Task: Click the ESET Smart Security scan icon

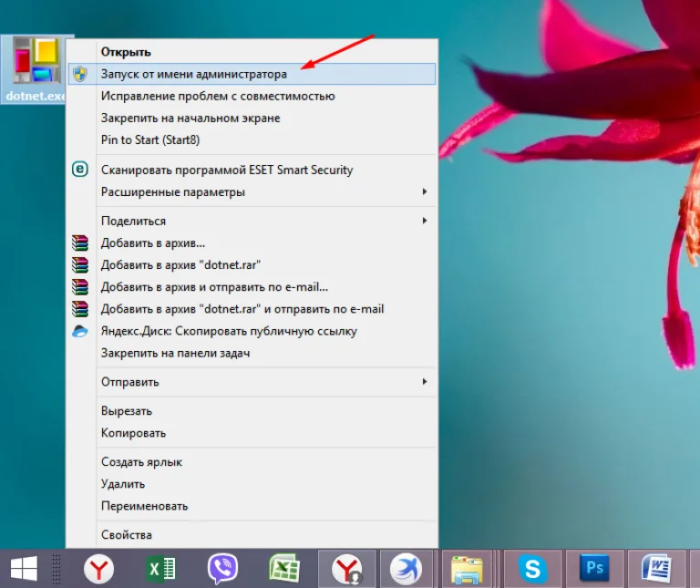Action: (x=80, y=170)
